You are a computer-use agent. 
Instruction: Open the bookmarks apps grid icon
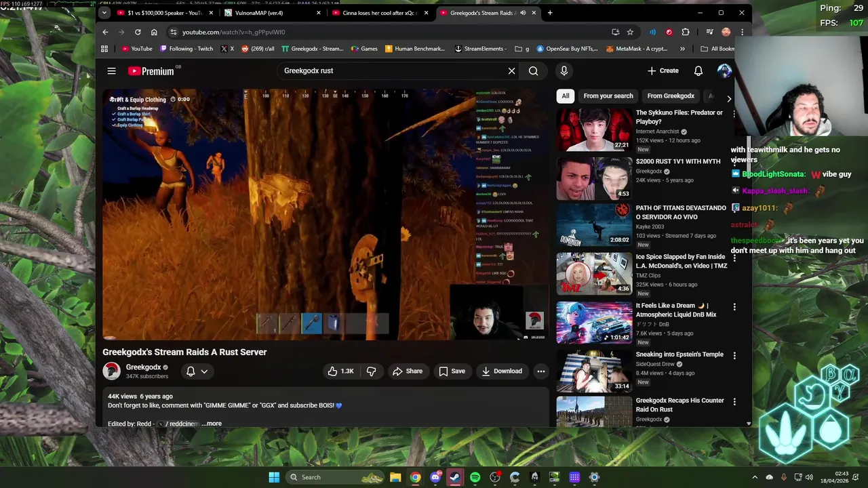point(104,49)
